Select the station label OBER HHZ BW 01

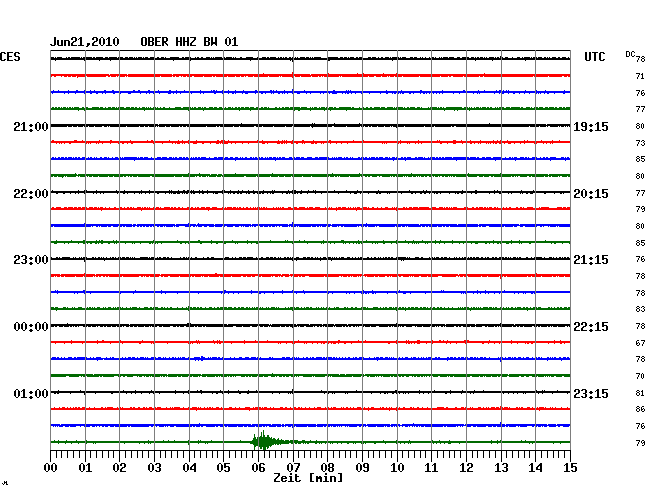pos(189,42)
